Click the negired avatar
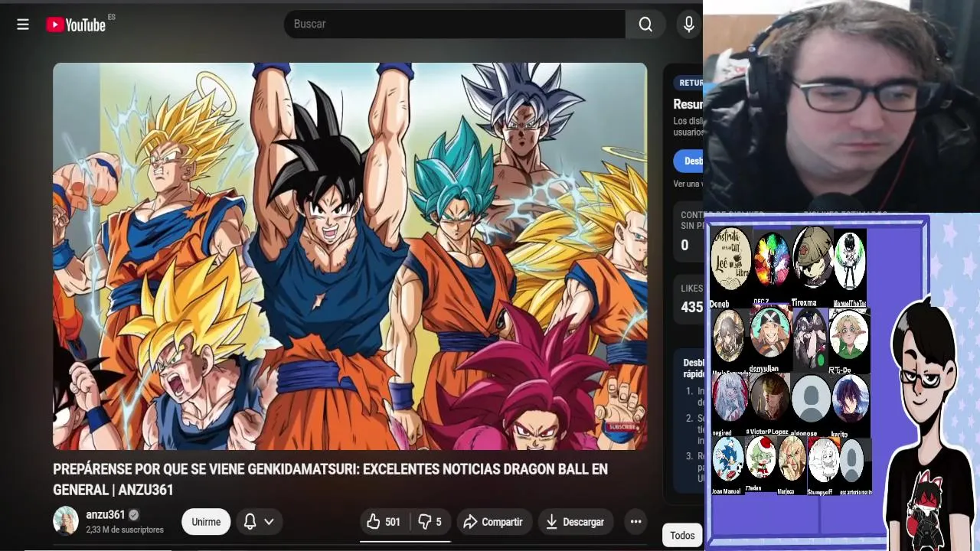The image size is (980, 551). click(730, 398)
